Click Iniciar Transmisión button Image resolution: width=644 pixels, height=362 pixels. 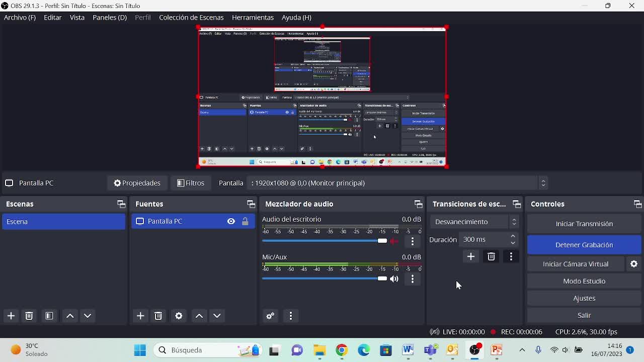(x=584, y=224)
